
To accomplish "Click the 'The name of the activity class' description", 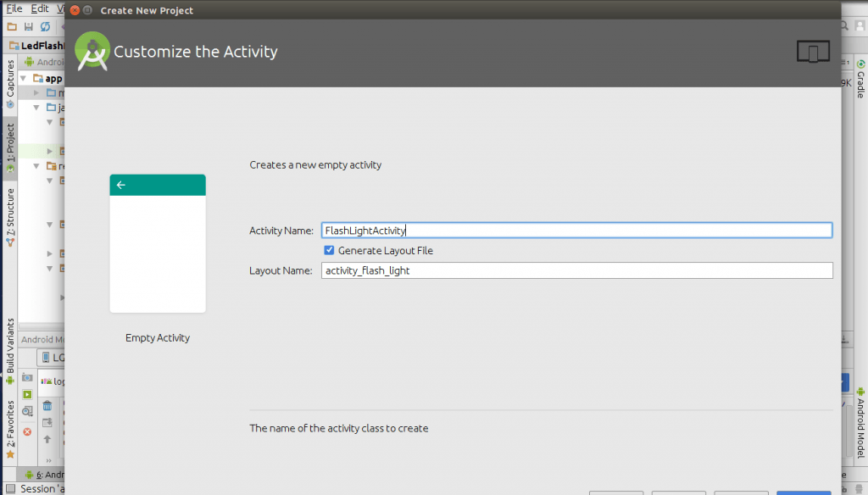I will tap(339, 428).
